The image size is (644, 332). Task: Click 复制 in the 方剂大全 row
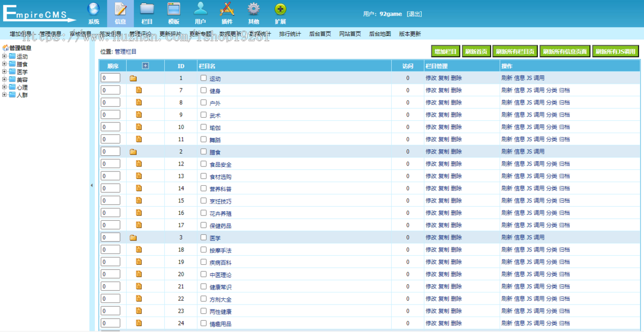pos(444,299)
